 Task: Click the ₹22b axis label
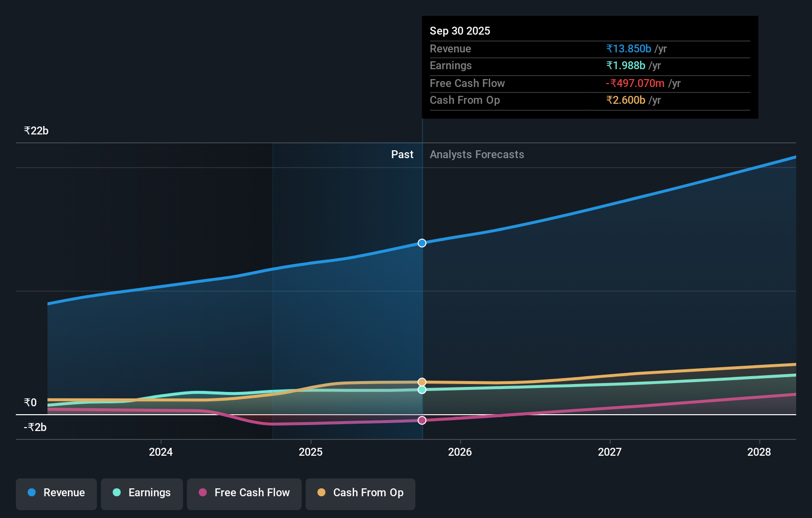click(36, 130)
